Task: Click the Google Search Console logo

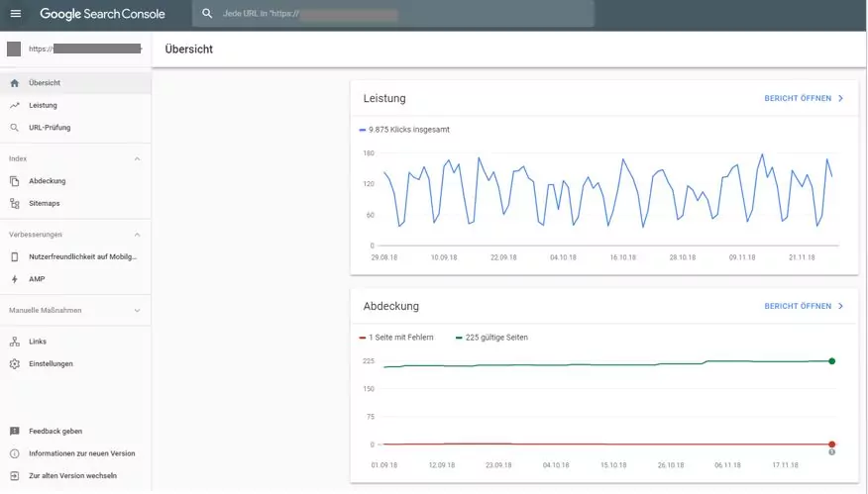Action: point(102,14)
